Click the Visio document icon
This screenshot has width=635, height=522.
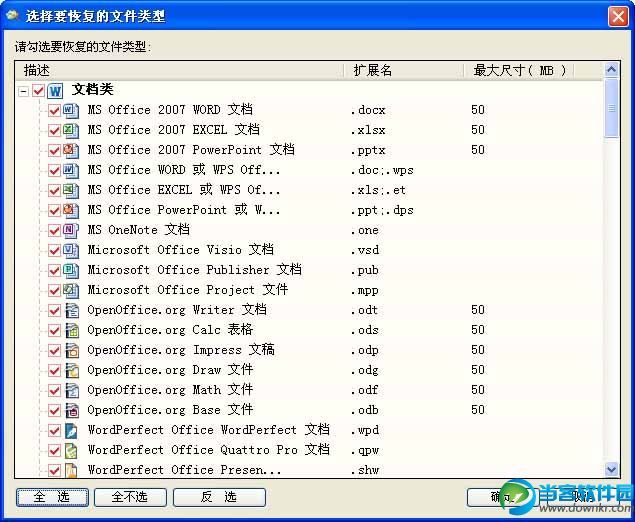[x=71, y=250]
